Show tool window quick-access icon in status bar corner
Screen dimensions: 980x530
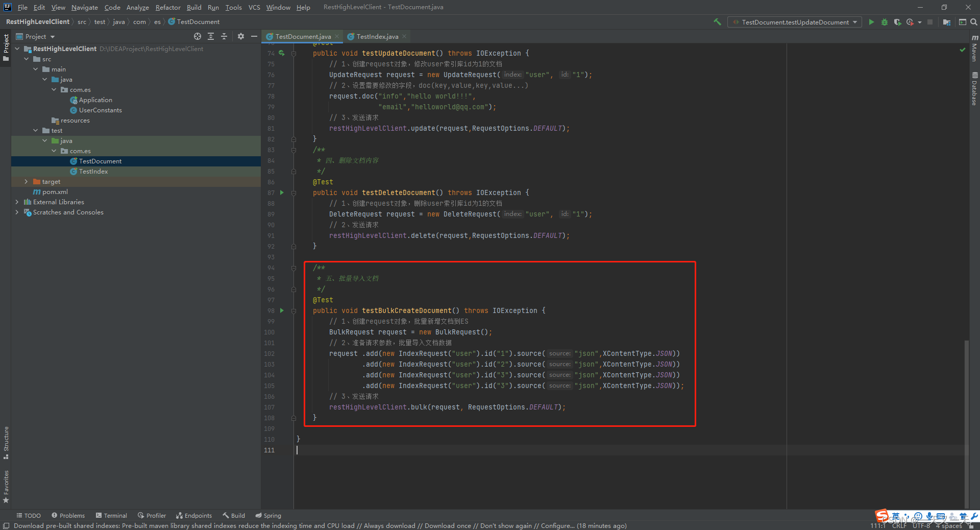6,526
